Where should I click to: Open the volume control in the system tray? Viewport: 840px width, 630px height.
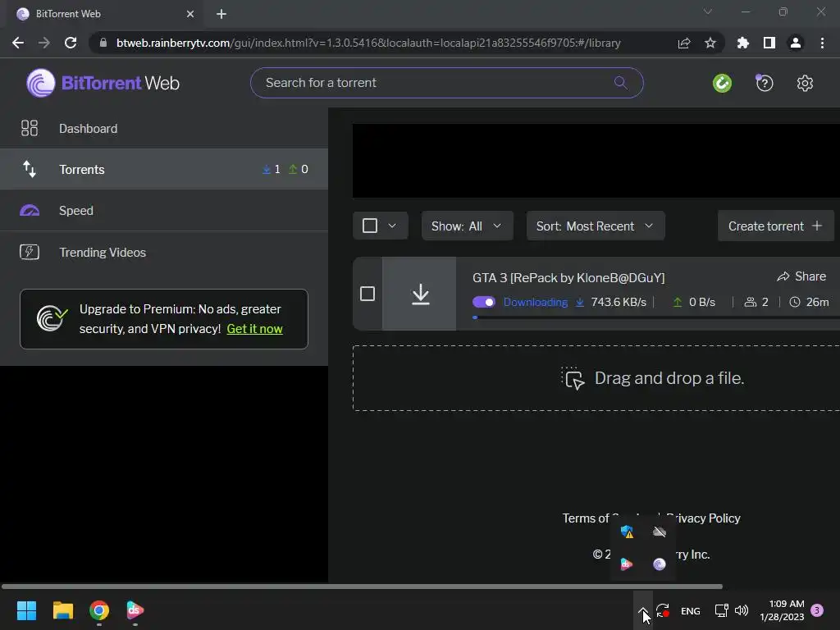coord(742,610)
